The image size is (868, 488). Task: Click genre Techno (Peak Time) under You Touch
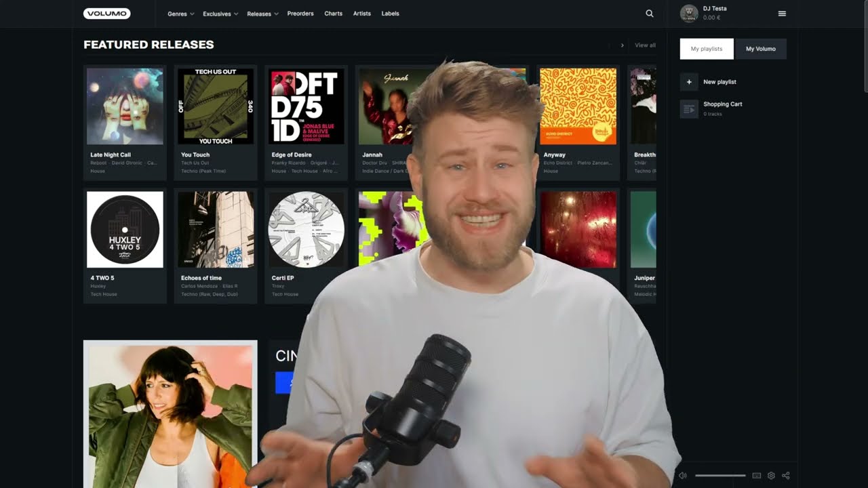tap(203, 171)
